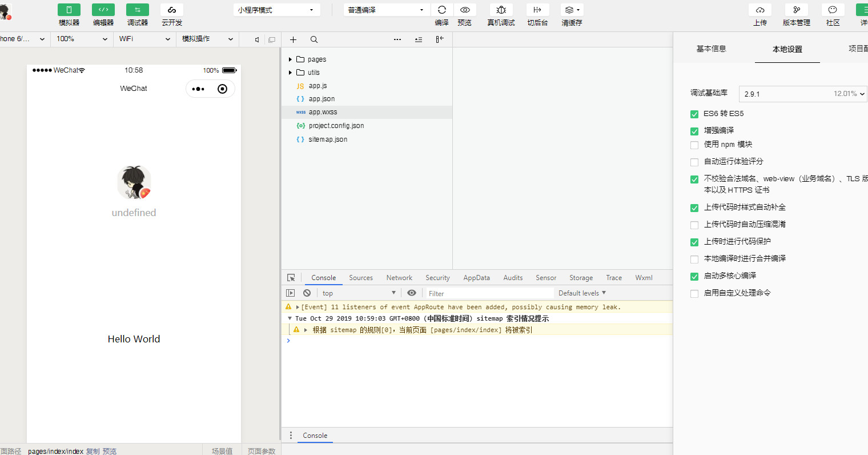Detach the simulator into separate window
Viewport: 868px width, 455px height.
272,39
